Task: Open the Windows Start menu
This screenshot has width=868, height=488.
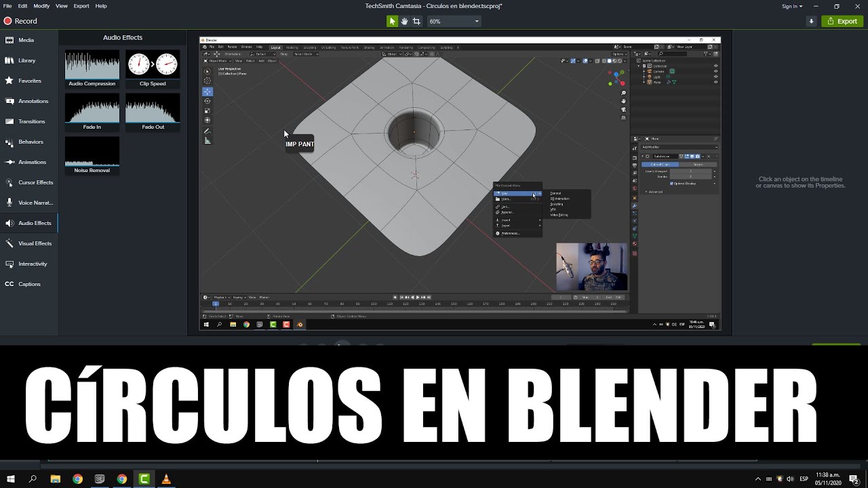Action: point(11,479)
